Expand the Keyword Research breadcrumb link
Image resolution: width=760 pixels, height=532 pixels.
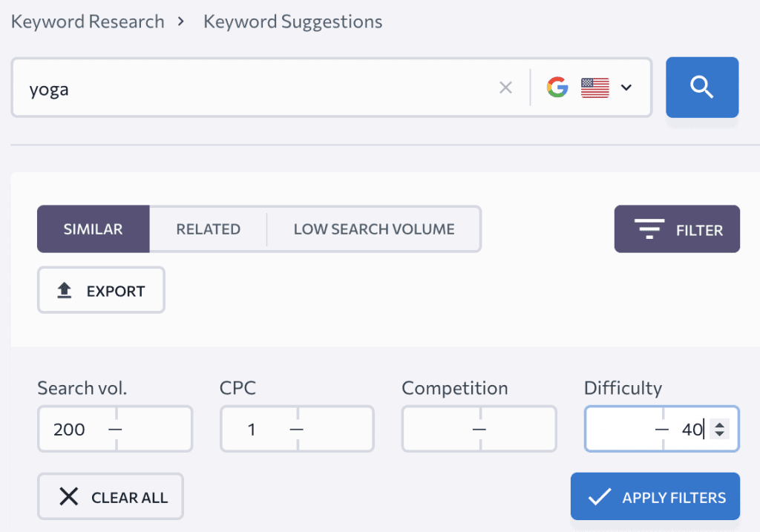(x=87, y=21)
